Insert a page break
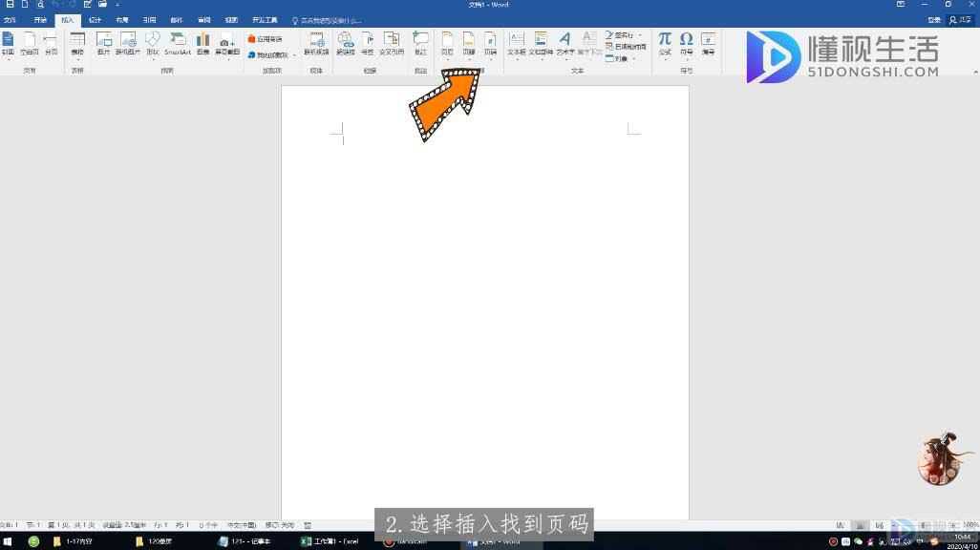The width and height of the screenshot is (980, 550). (52, 44)
